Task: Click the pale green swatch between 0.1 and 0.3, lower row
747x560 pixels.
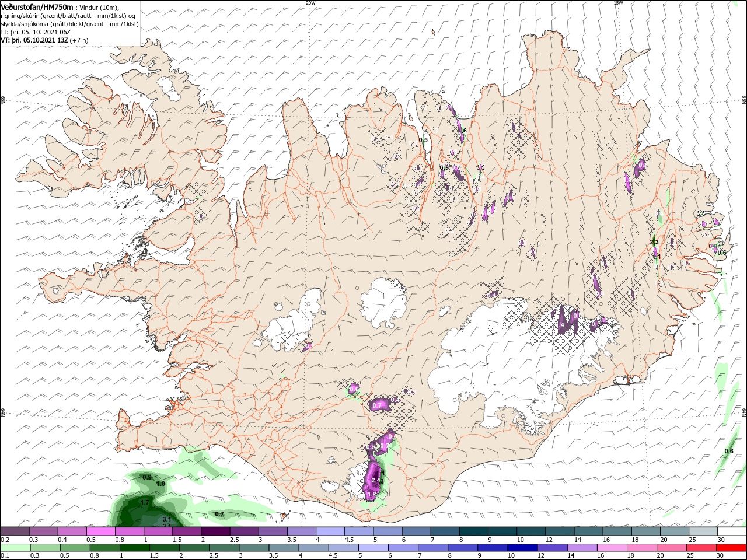Action: click(15, 548)
